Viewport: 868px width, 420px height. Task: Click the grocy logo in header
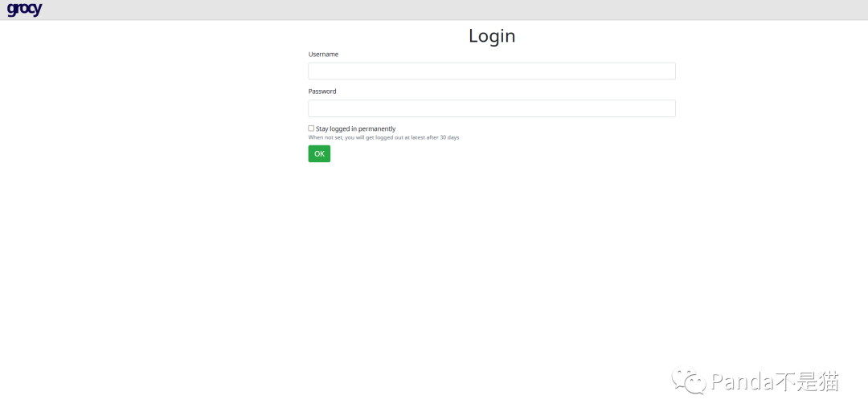coord(24,10)
